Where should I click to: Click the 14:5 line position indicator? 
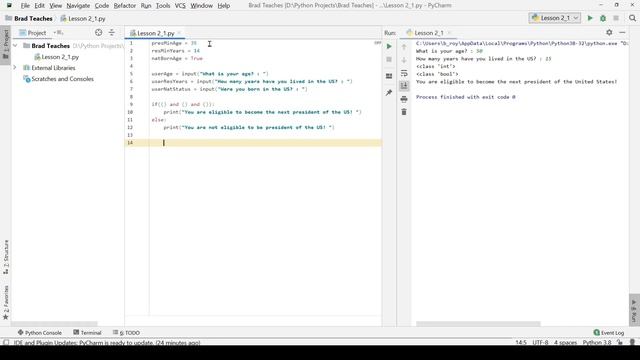(521, 342)
